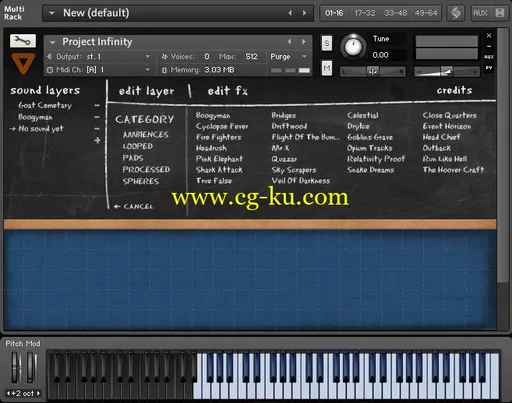Click the output speaker icon
Image resolution: width=512 pixels, height=403 pixels.
click(49, 57)
